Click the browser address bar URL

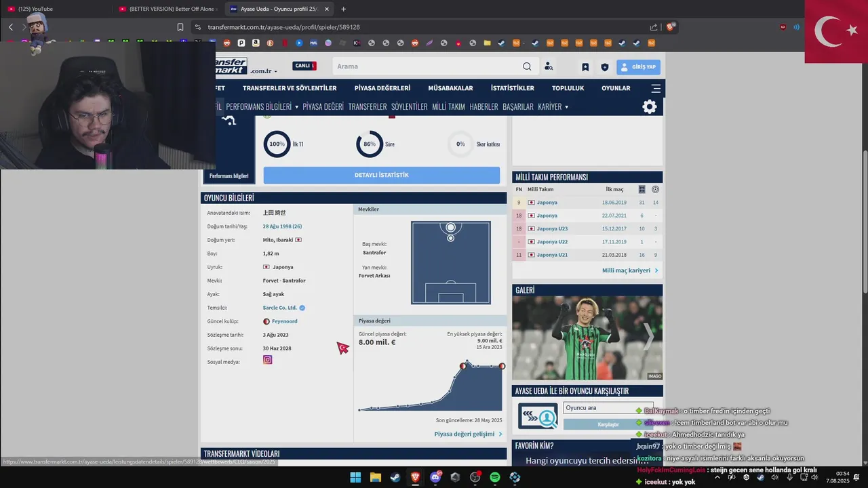283,27
